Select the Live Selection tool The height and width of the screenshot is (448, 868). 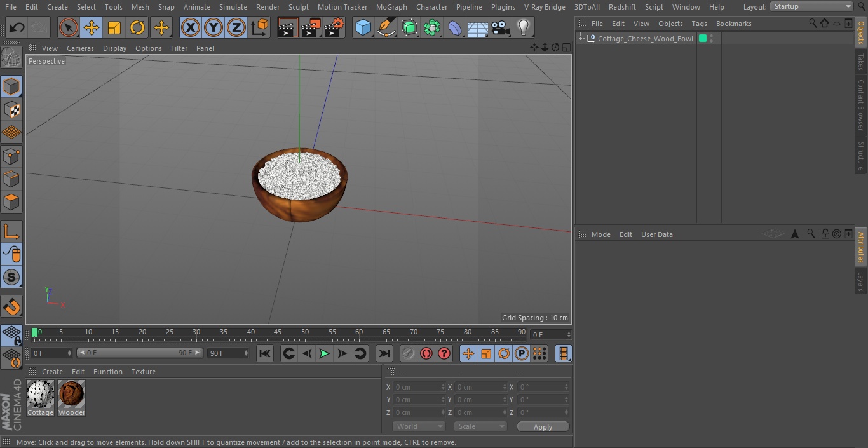click(x=69, y=27)
